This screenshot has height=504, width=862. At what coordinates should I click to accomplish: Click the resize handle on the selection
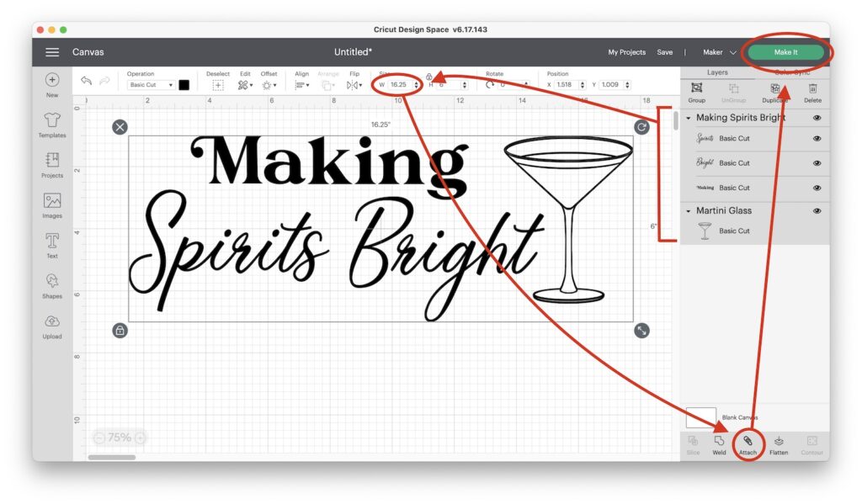[x=641, y=331]
